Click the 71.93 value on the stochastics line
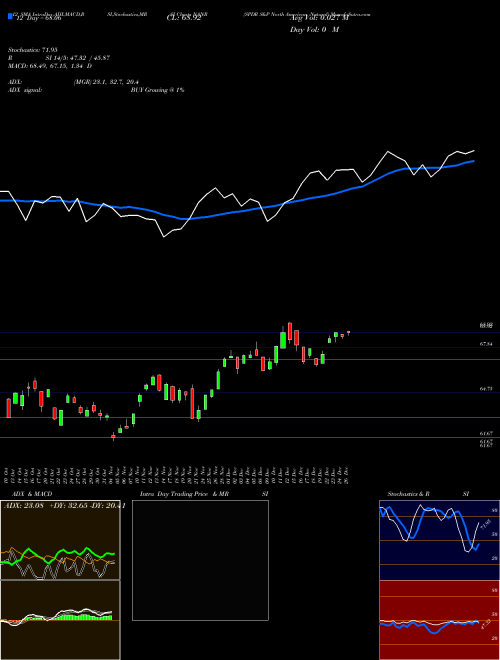Screen dimensions: 500x660 485,525
